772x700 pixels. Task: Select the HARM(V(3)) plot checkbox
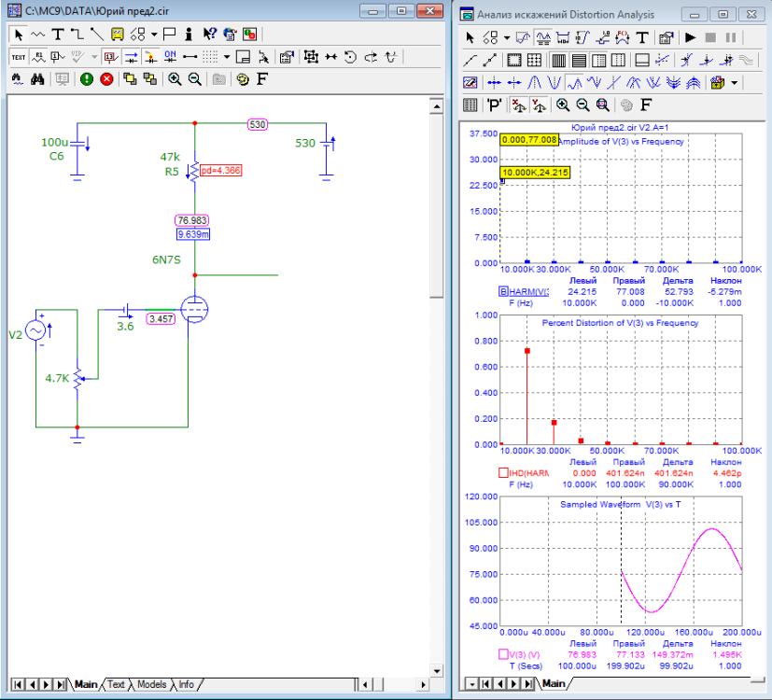pos(502,292)
